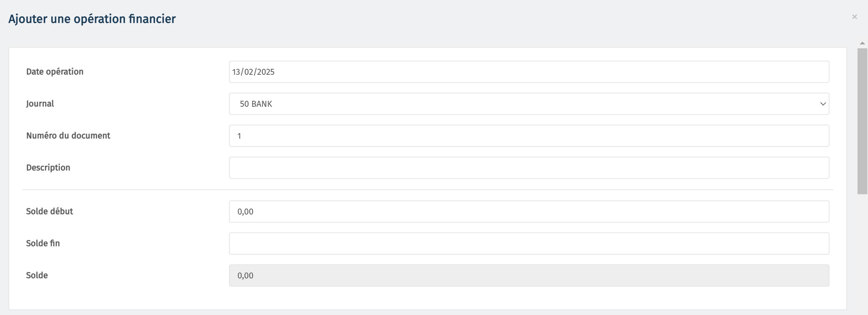Click the Journal label text
Image resolution: width=868 pixels, height=315 pixels.
click(40, 104)
